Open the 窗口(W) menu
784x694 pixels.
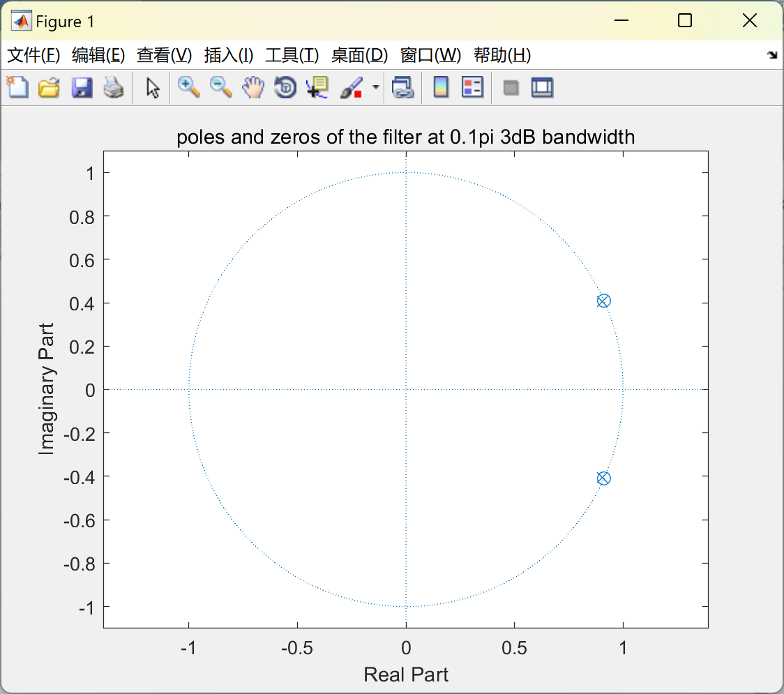(x=430, y=55)
